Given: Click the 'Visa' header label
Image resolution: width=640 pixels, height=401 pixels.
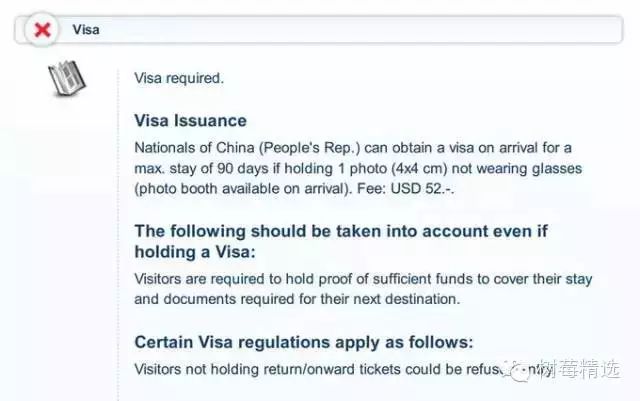Looking at the screenshot, I should point(86,29).
